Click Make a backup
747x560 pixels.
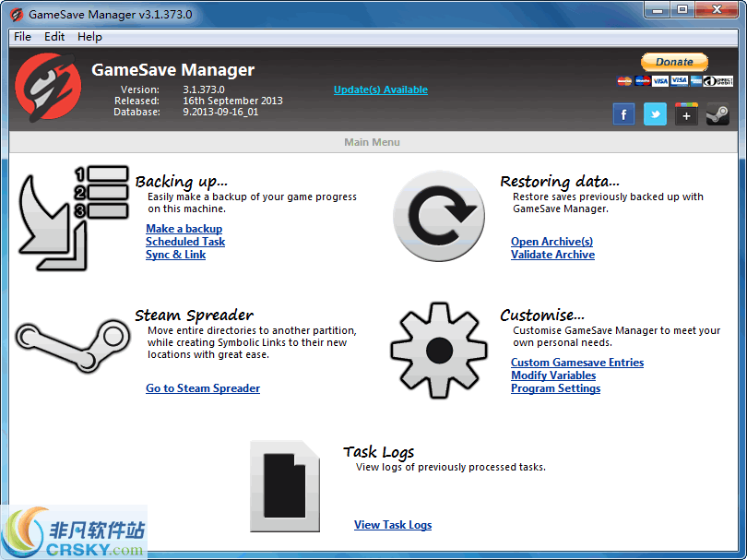pyautogui.click(x=184, y=228)
